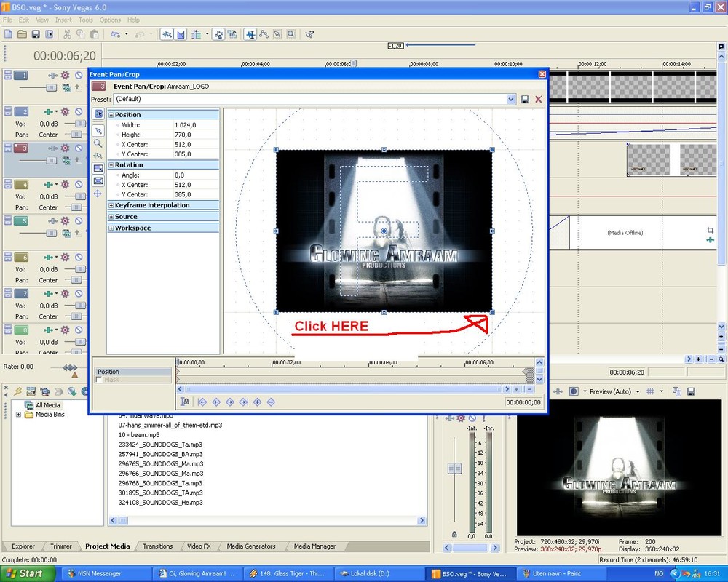This screenshot has width=728, height=582.
Task: Toggle Enable Snapping in the main toolbar
Action: tap(167, 34)
